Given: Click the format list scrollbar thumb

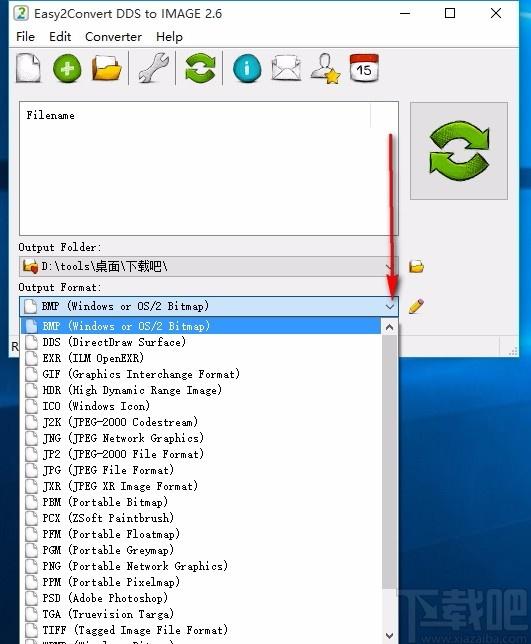Looking at the screenshot, I should tap(389, 461).
